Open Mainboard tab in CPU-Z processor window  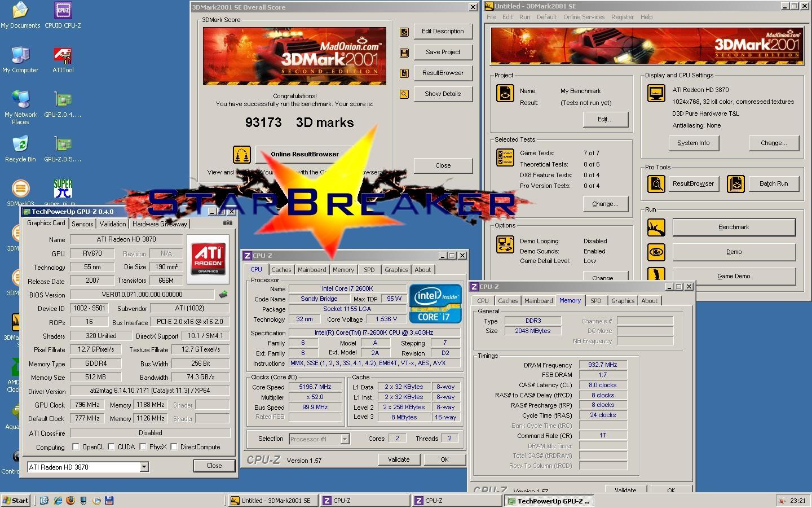point(312,270)
